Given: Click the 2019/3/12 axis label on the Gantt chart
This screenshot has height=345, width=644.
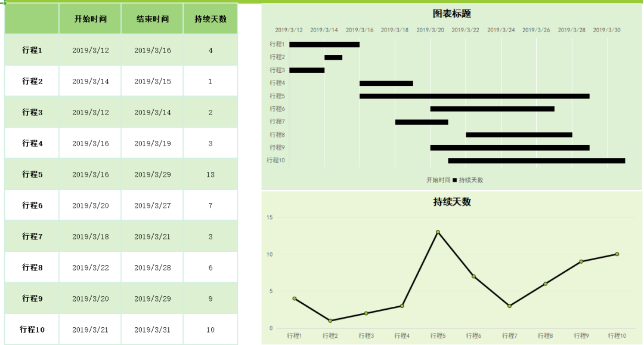Looking at the screenshot, I should (x=289, y=30).
